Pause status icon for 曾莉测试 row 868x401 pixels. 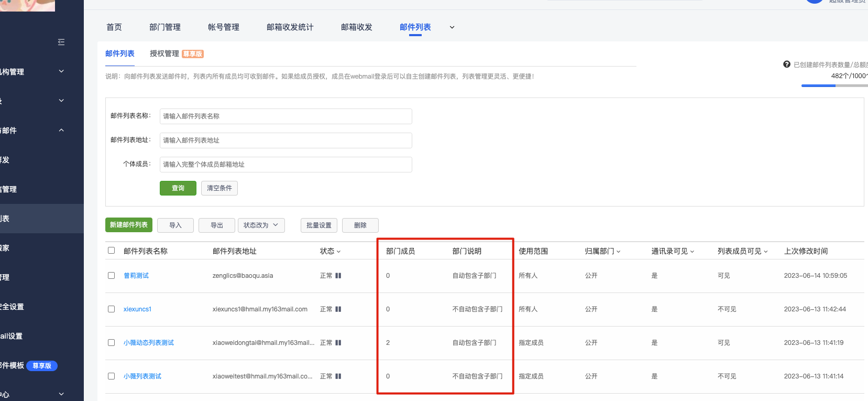(338, 276)
